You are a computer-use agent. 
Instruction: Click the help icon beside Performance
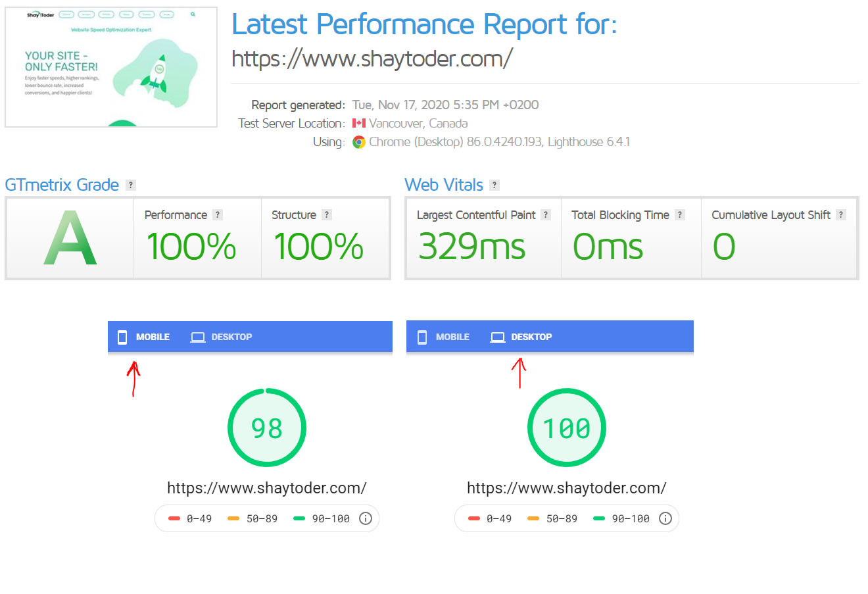coord(218,215)
